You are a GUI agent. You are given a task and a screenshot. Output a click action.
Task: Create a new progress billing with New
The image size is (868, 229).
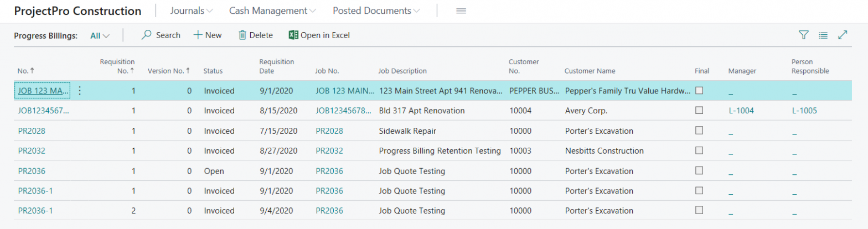[208, 35]
